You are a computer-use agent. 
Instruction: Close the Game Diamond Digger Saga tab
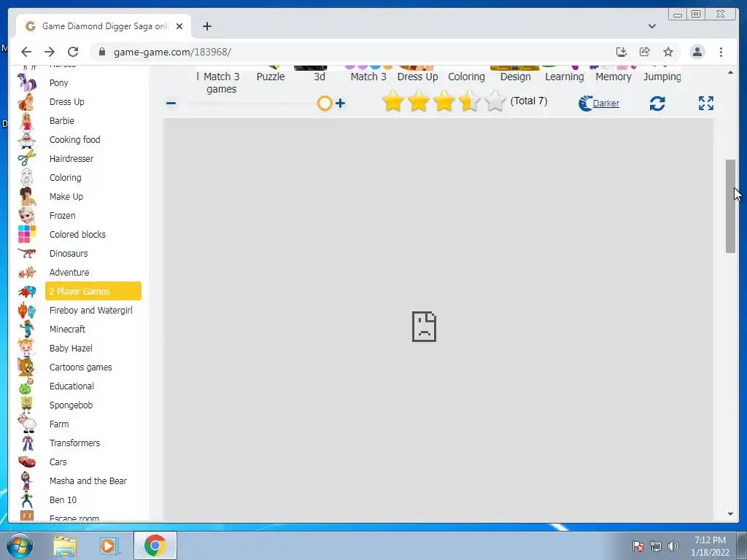tap(179, 26)
